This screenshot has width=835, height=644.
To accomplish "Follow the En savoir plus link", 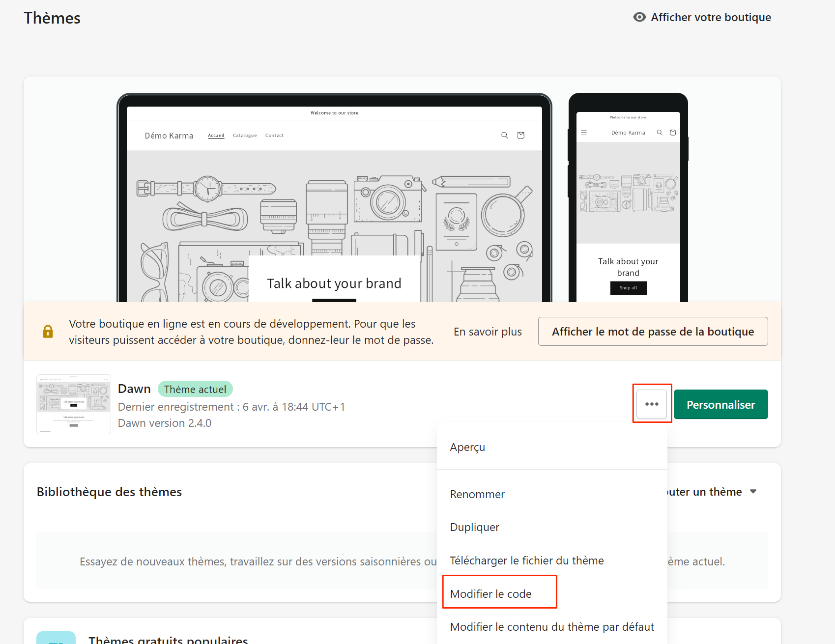I will (x=488, y=332).
